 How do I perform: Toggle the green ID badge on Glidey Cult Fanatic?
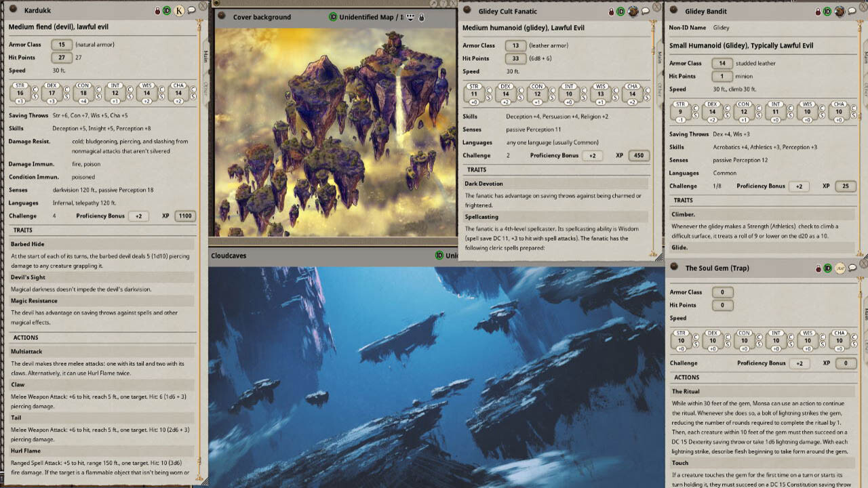[x=620, y=12]
